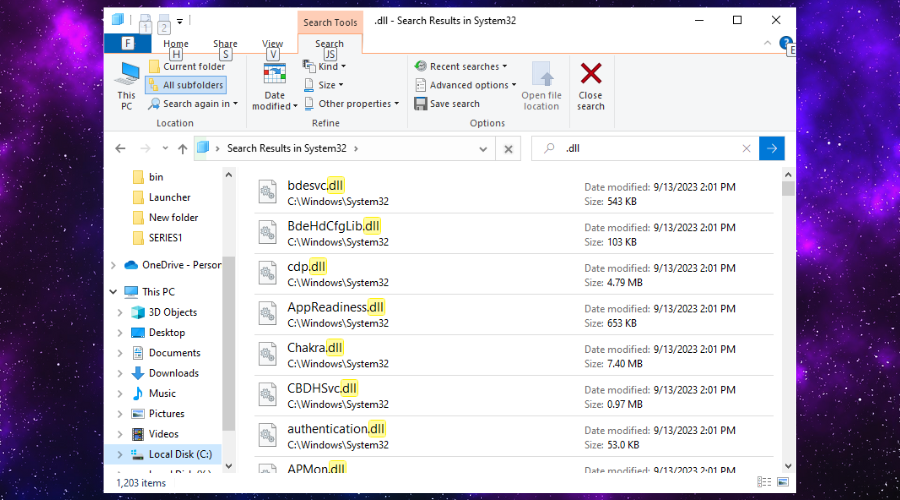Open the Kind filter dropdown
900x500 pixels.
(x=324, y=67)
